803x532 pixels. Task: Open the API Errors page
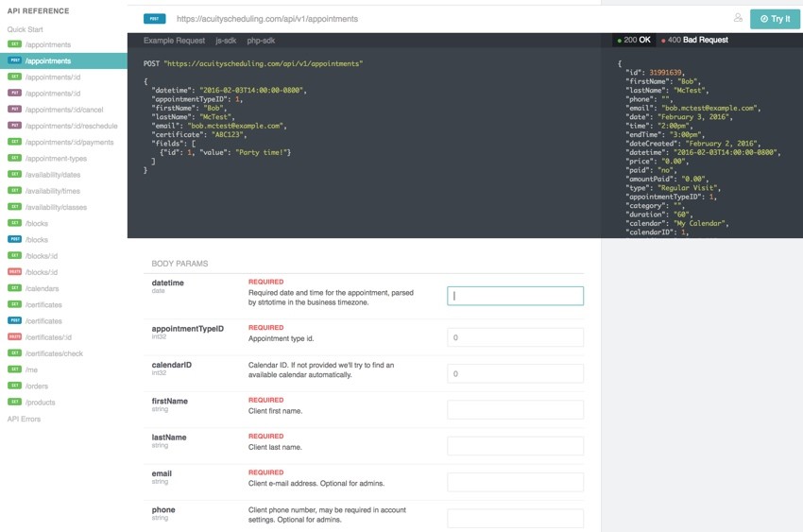[24, 419]
